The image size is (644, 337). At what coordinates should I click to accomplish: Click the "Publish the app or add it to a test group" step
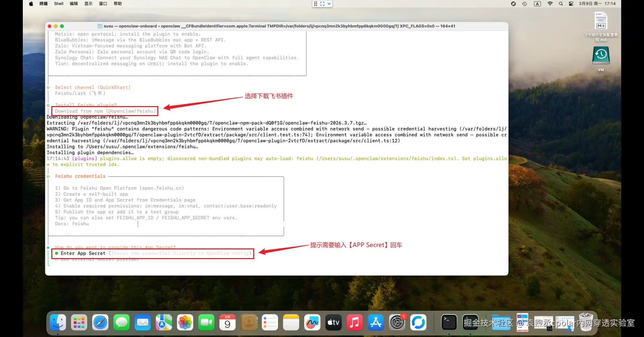[x=117, y=212]
